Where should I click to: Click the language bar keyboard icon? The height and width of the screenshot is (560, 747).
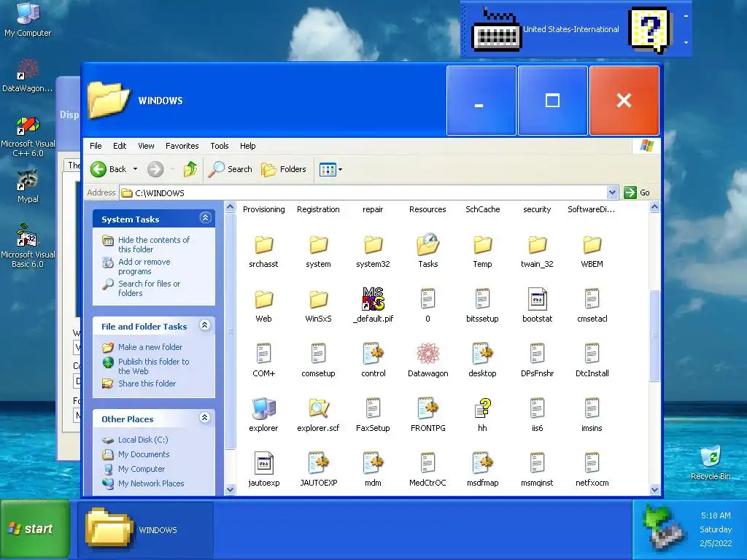tap(496, 30)
